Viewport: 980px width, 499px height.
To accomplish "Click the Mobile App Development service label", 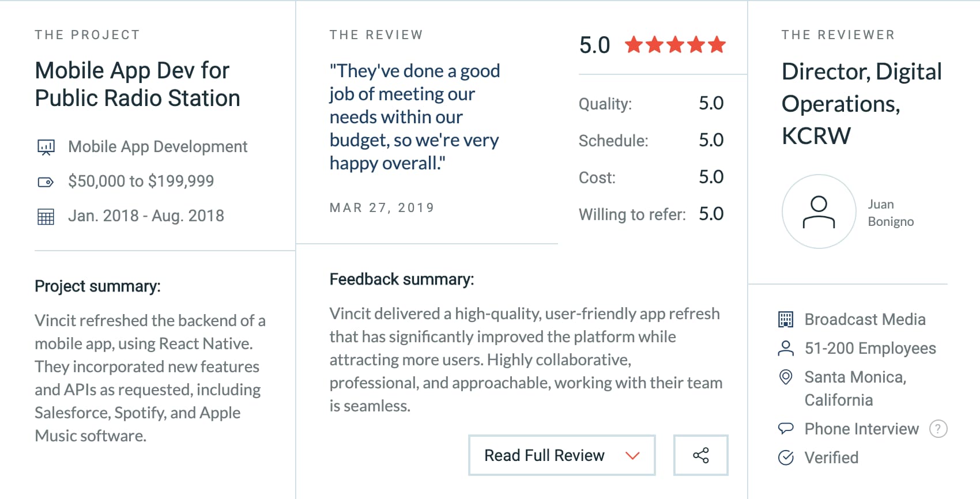I will tap(158, 147).
